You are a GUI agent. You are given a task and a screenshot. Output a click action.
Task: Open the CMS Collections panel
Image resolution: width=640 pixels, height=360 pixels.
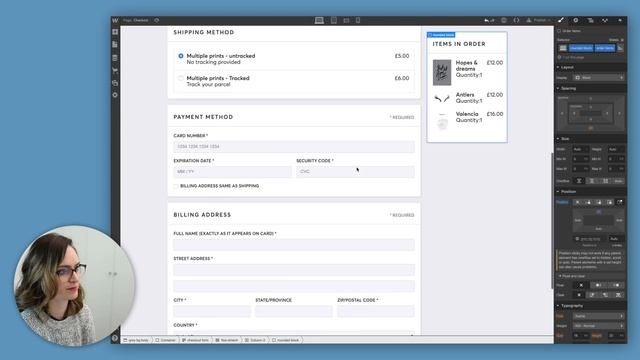tap(115, 58)
